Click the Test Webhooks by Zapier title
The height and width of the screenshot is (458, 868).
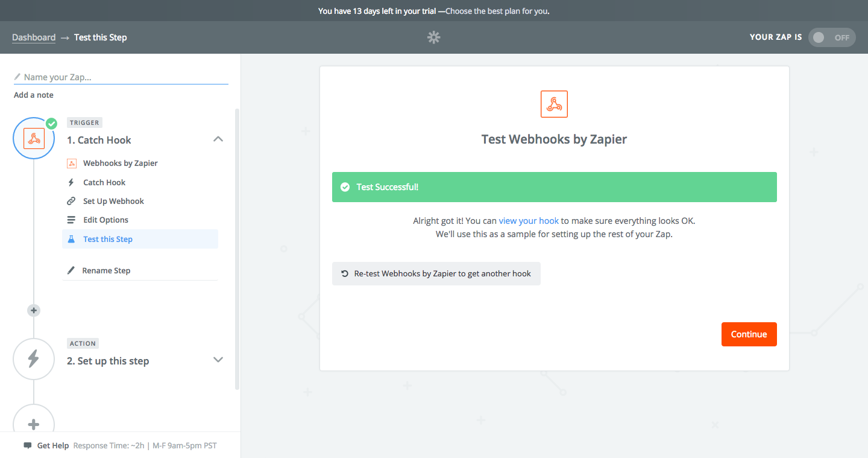[554, 139]
